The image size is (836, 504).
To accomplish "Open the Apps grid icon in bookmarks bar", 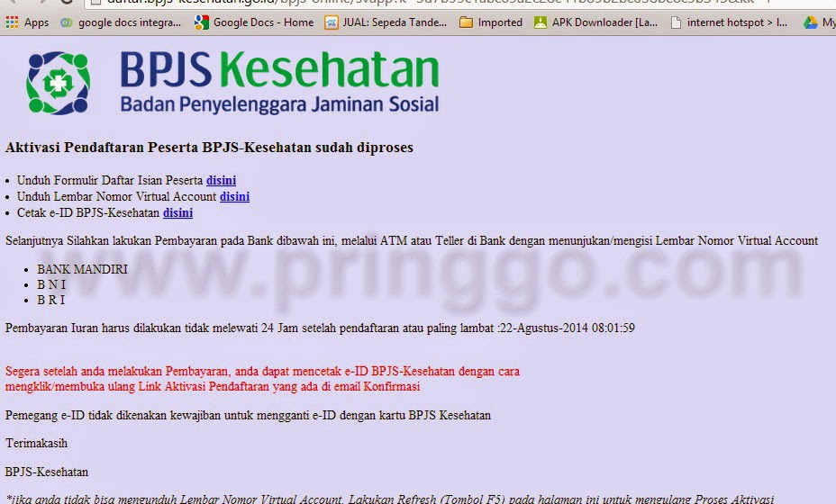I will [x=13, y=22].
